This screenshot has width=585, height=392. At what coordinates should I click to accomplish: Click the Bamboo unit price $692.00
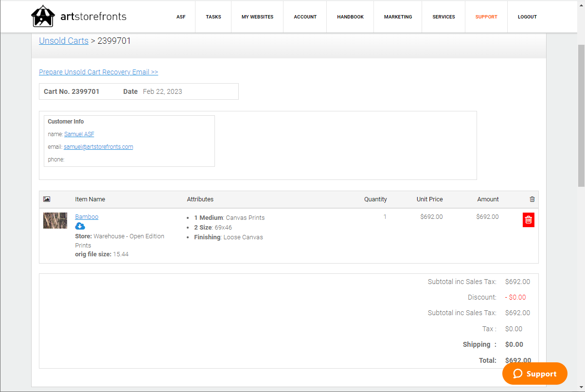pos(432,217)
